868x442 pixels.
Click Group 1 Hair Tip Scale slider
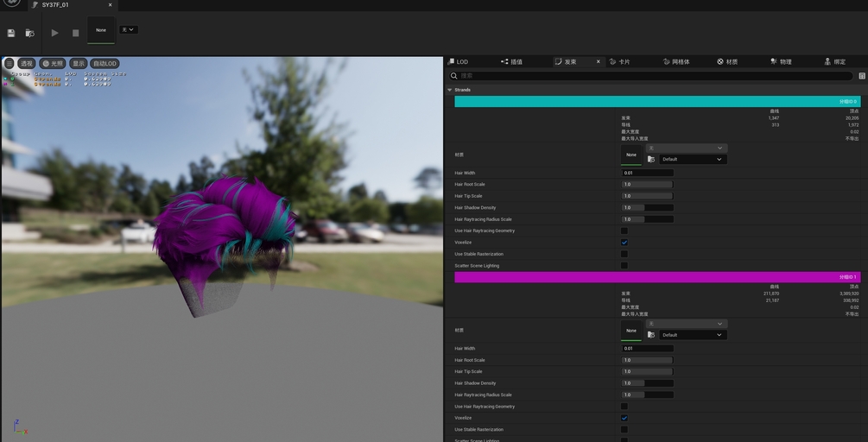(647, 372)
